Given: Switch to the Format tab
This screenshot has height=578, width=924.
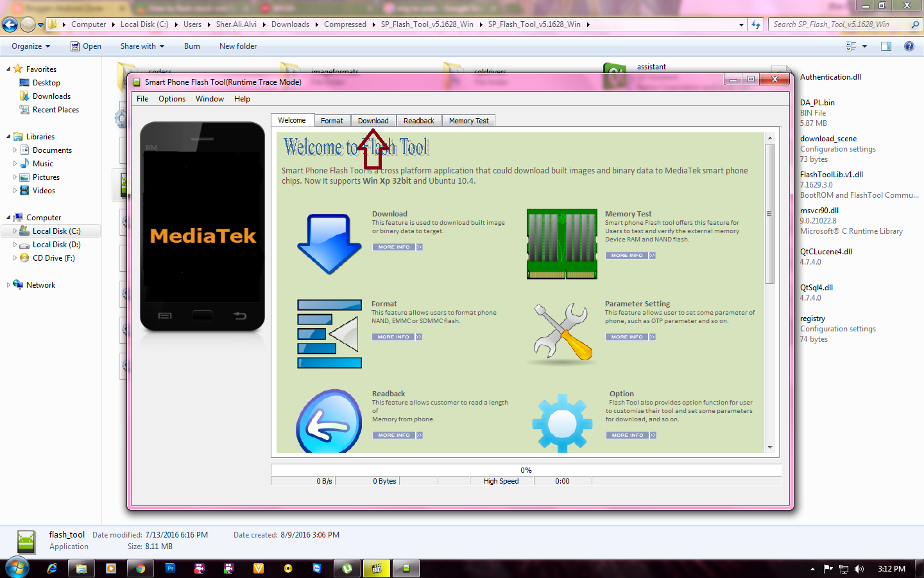Looking at the screenshot, I should 332,121.
